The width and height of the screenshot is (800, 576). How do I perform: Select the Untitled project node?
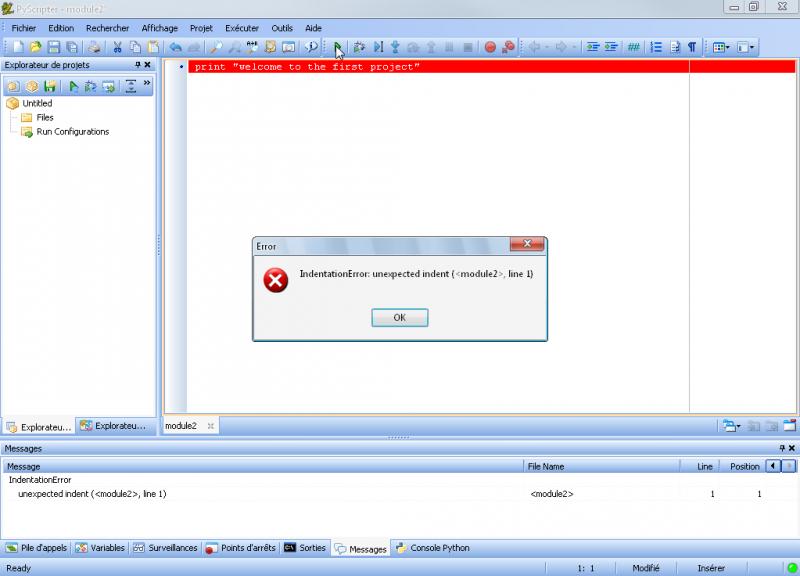point(37,103)
